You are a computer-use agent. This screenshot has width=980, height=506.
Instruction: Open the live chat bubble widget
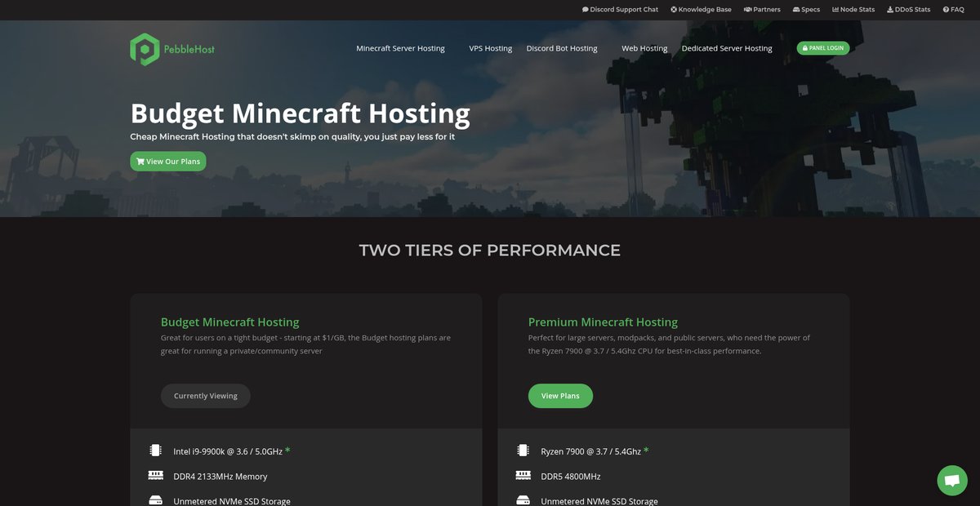tap(951, 481)
